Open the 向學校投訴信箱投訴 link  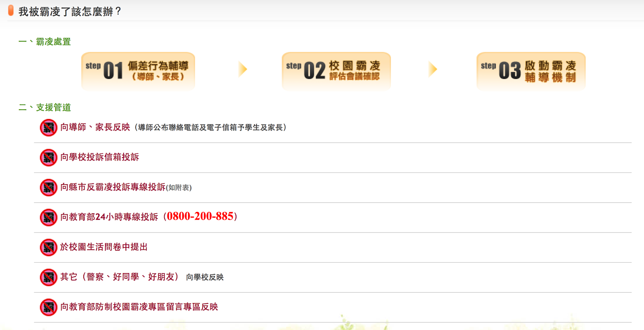point(99,157)
